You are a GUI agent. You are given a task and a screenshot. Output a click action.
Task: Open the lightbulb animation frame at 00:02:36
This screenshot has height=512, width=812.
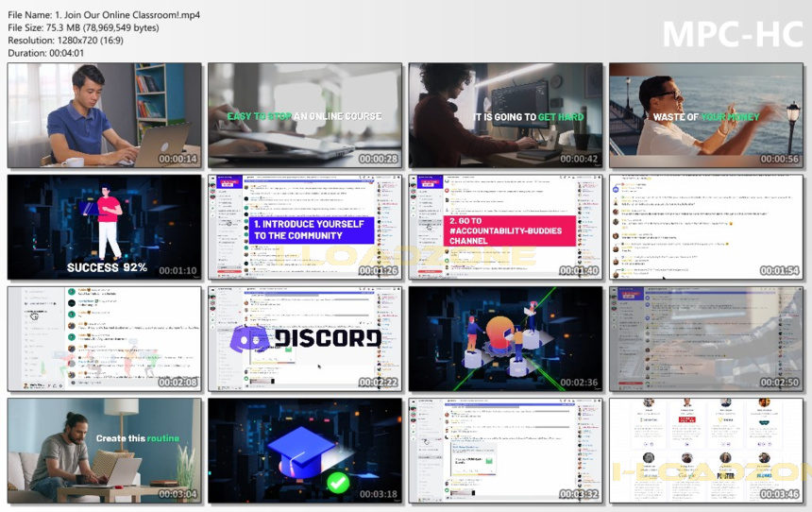coord(505,339)
